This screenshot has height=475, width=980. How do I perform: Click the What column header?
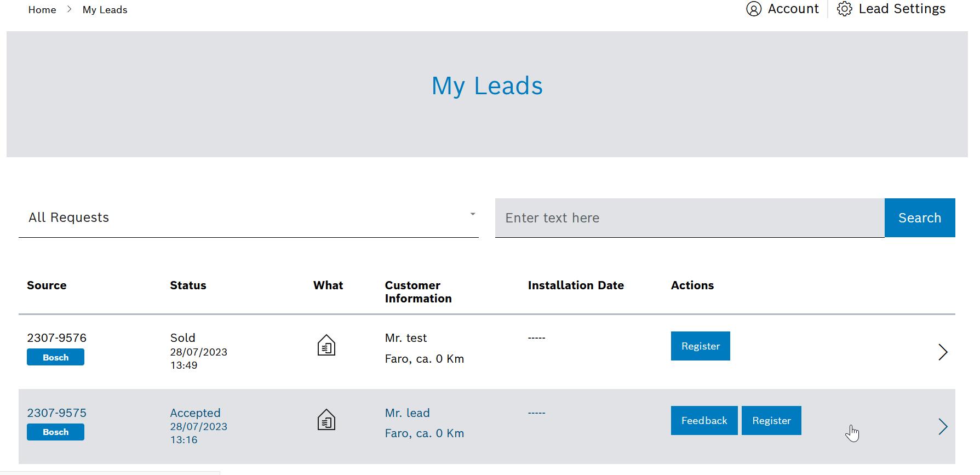328,285
